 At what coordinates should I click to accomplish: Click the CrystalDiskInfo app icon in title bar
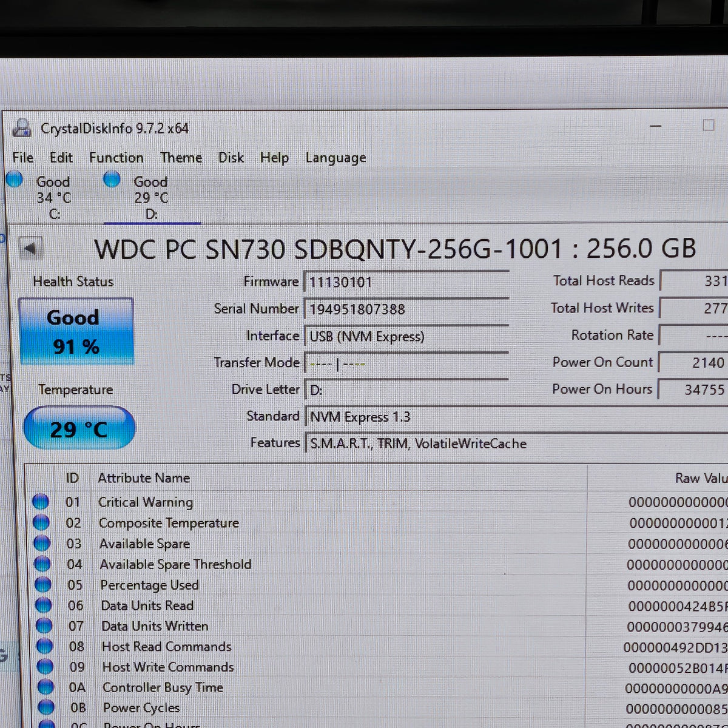click(22, 128)
